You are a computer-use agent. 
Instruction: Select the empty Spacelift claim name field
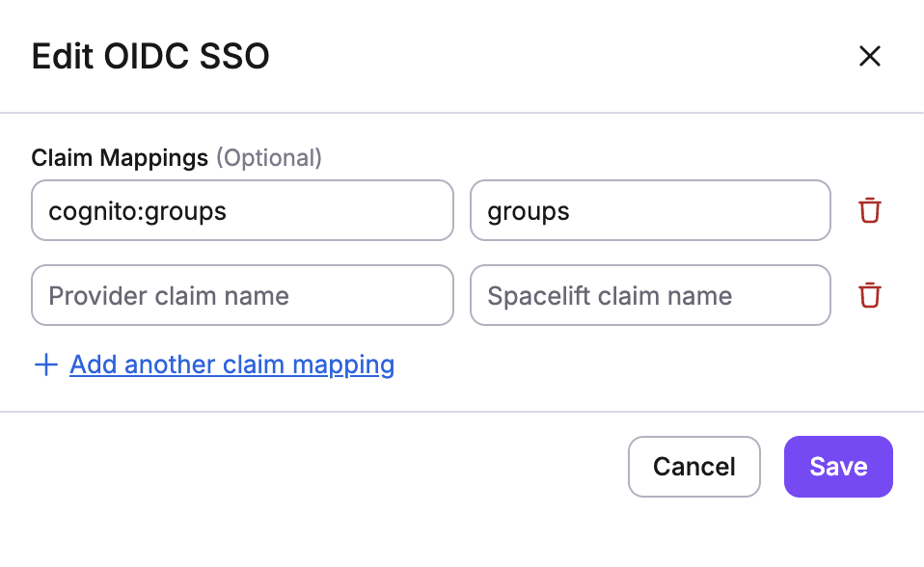[x=649, y=295]
